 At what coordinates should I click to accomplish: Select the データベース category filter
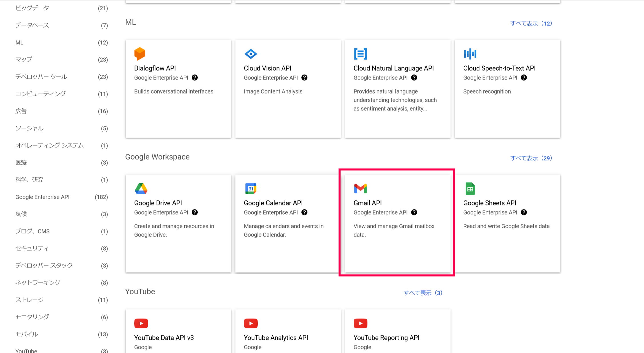pyautogui.click(x=32, y=25)
